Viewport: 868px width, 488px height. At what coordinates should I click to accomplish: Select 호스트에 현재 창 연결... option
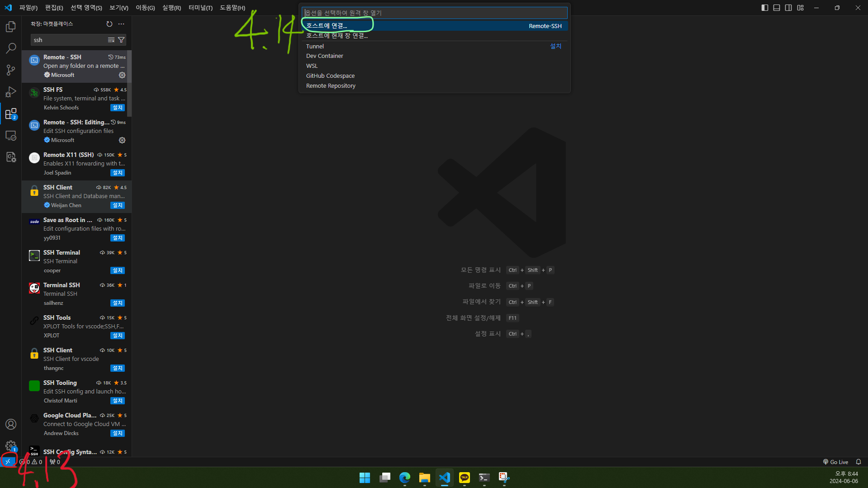click(x=435, y=36)
